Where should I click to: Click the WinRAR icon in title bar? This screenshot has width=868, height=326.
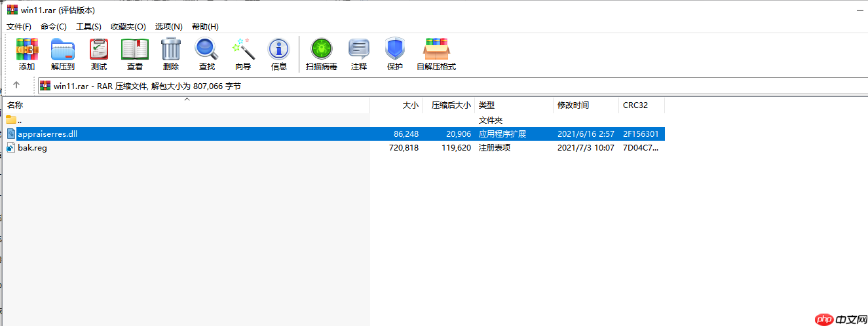pos(12,9)
